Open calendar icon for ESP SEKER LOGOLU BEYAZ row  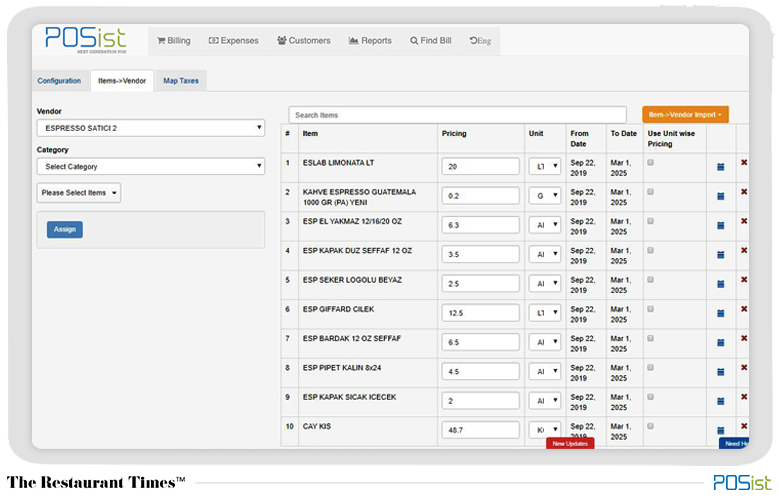[720, 284]
